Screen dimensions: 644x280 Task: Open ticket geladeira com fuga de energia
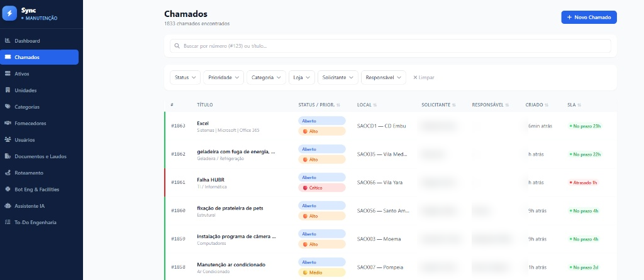coord(236,151)
